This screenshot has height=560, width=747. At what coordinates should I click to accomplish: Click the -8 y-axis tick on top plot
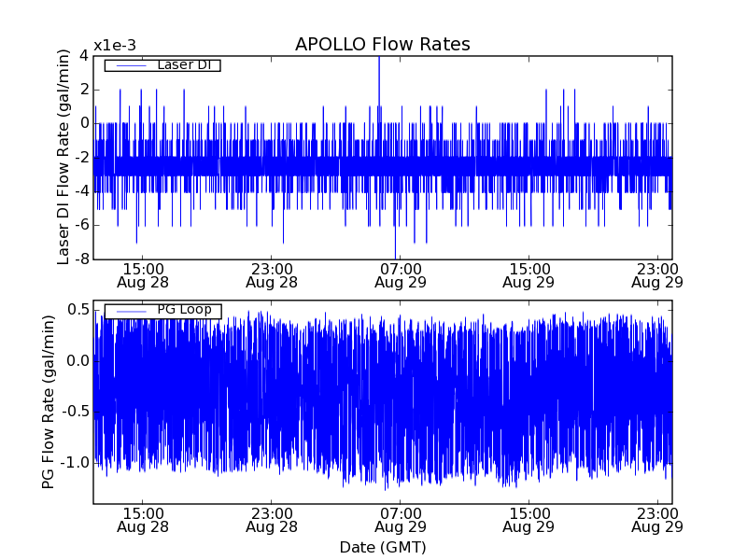(82, 259)
